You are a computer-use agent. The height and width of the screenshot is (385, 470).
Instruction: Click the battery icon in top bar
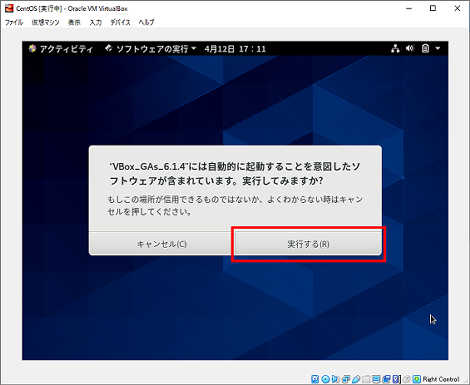pyautogui.click(x=425, y=49)
